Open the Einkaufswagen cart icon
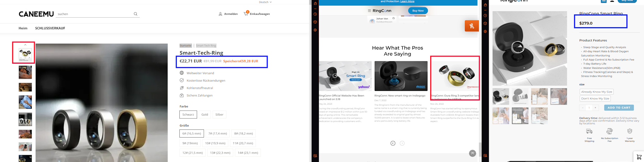Image resolution: width=644 pixels, height=162 pixels. point(246,14)
